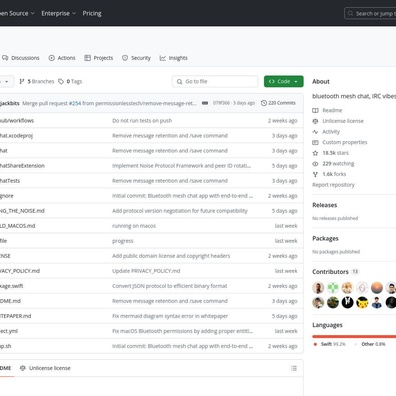View the 18.9k stars link

coord(335,153)
